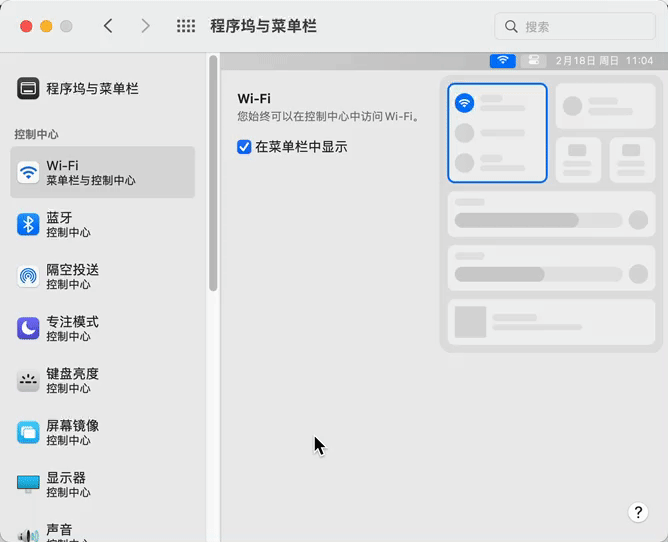Select 隔空投送 in the sidebar

pyautogui.click(x=103, y=276)
